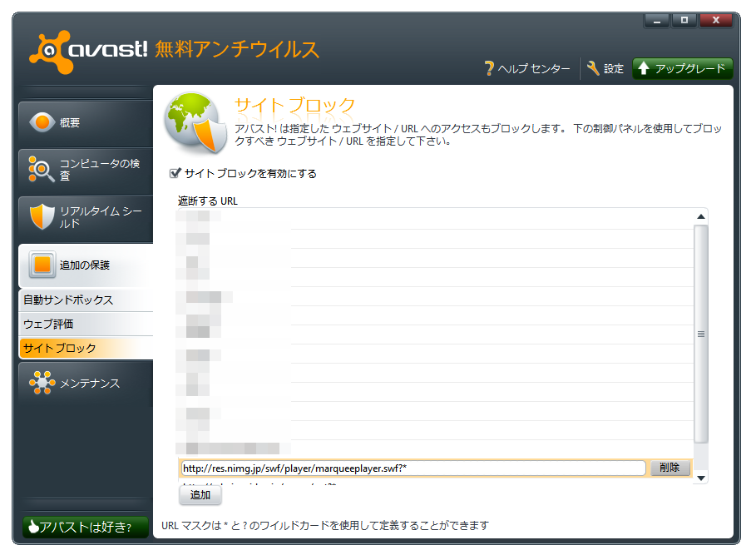Click the orange square 追加の保護 icon
Image resolution: width=756 pixels, height=560 pixels.
[x=42, y=265]
